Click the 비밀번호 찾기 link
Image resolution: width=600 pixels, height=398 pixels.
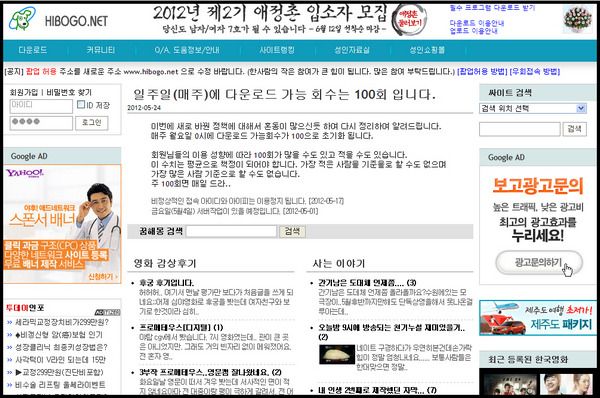click(69, 92)
